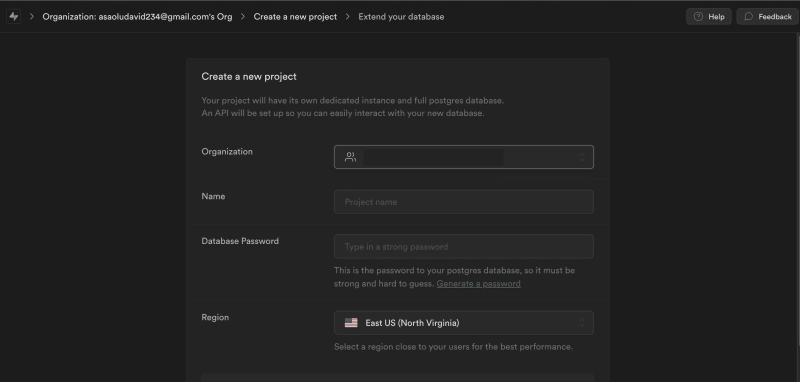Focus the Database Password field

tap(464, 247)
